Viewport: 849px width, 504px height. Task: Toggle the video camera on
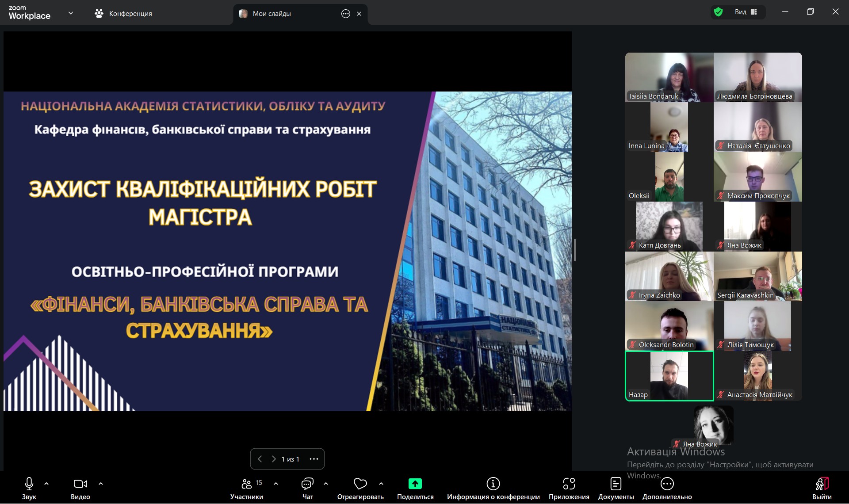[80, 484]
